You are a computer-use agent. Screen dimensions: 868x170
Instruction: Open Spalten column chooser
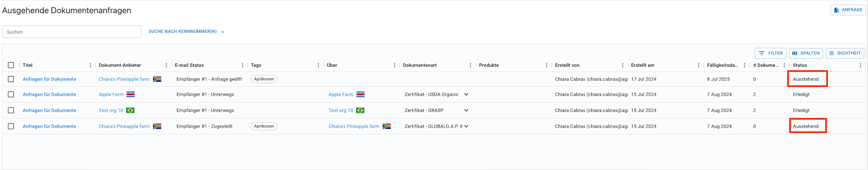(806, 53)
